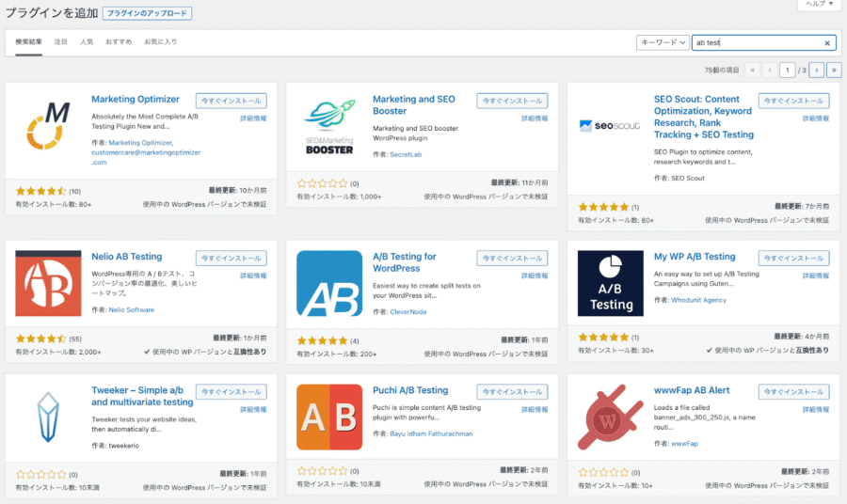Viewport: 847px width, 504px height.
Task: Install My WP A/B Testing now
Action: 793,259
